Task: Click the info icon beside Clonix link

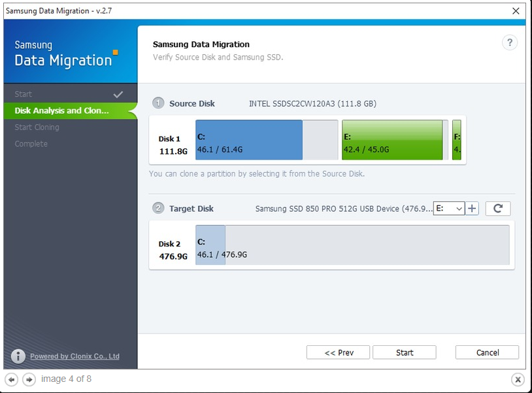Action: 18,356
